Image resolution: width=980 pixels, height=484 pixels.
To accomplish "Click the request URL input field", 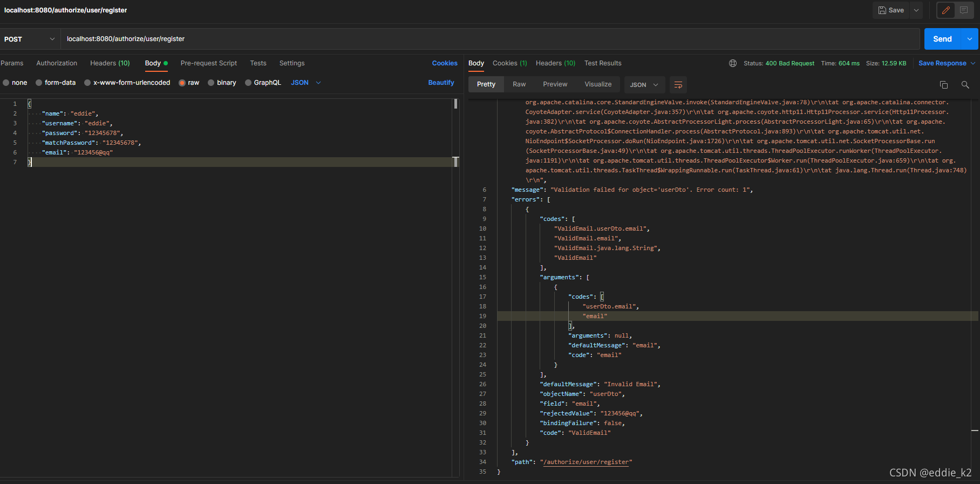I will pos(490,39).
